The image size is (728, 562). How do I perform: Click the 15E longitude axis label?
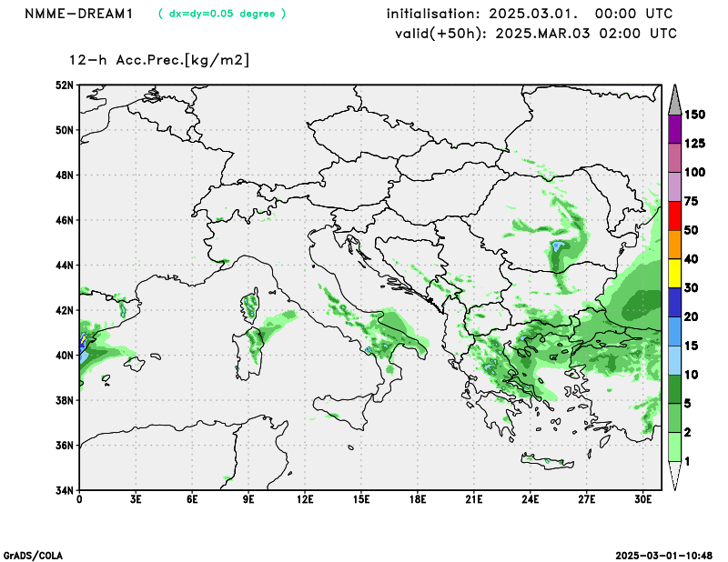point(361,500)
